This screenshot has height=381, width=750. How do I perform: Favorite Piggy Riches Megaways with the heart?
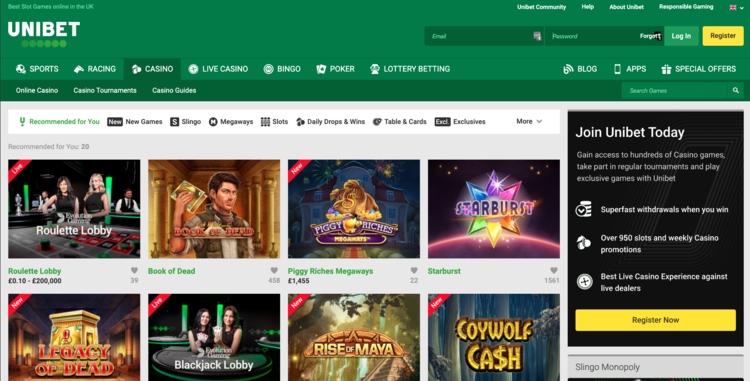click(414, 271)
